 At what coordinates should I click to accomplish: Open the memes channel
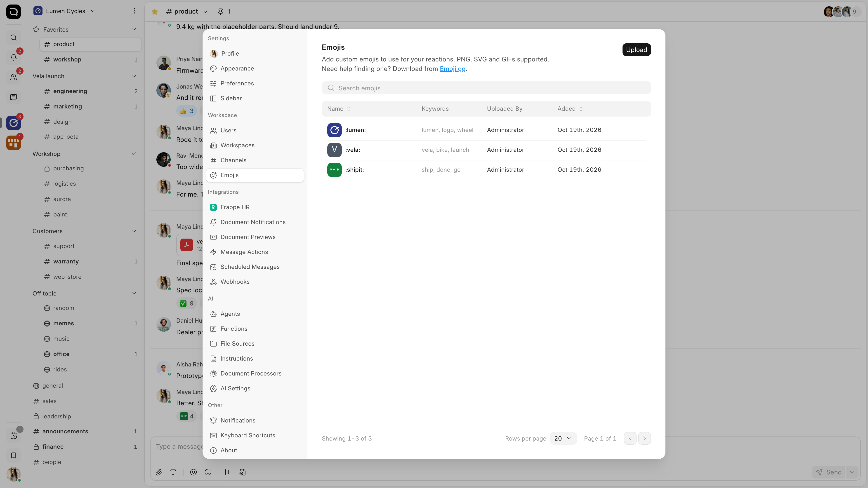[x=90, y=323]
